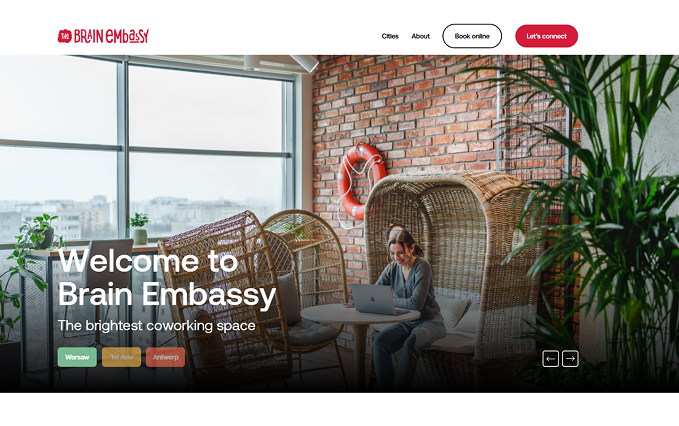Click the Welcome to Brain Embassy heading

pyautogui.click(x=167, y=278)
